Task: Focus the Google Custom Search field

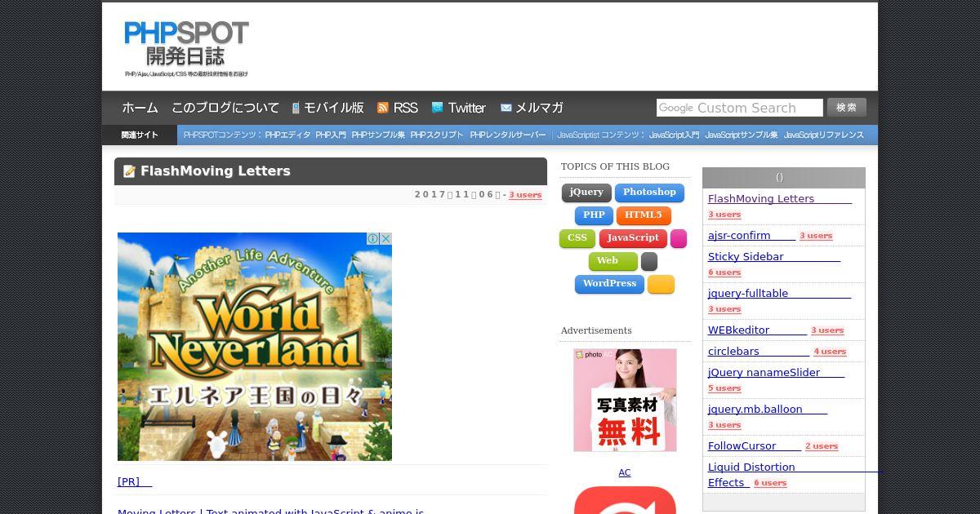Action: coord(740,108)
